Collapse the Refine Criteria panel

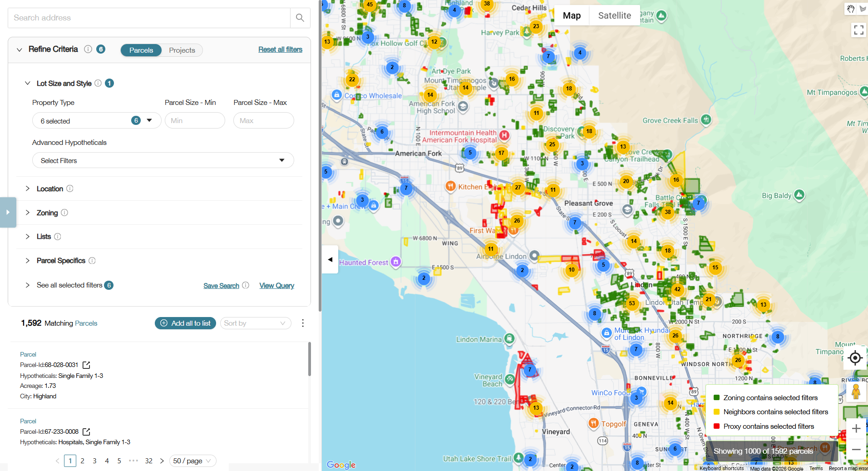19,50
